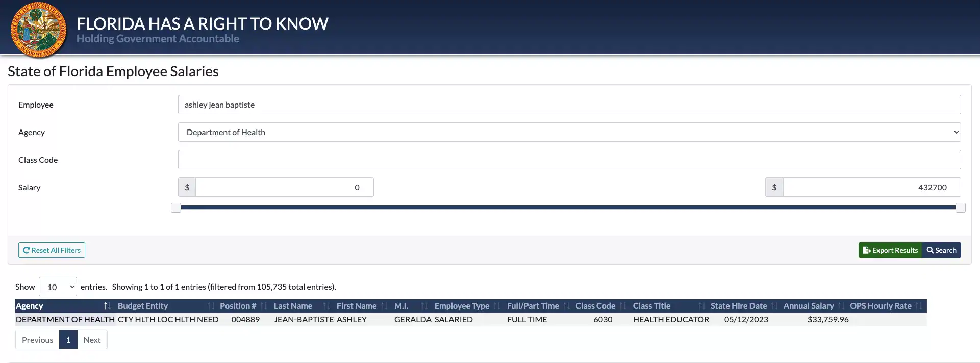
Task: Sort by Last Name column arrows
Action: 326,306
